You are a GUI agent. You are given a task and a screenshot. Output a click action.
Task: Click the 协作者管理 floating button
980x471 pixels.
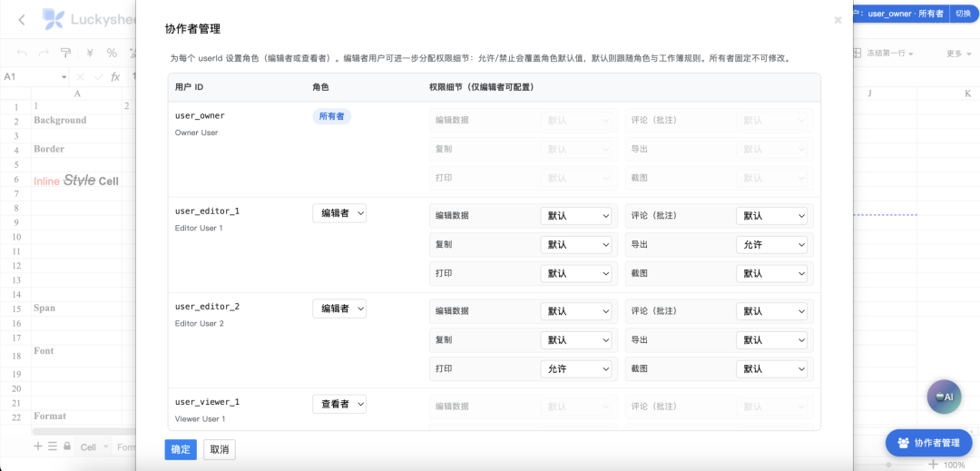coord(929,442)
